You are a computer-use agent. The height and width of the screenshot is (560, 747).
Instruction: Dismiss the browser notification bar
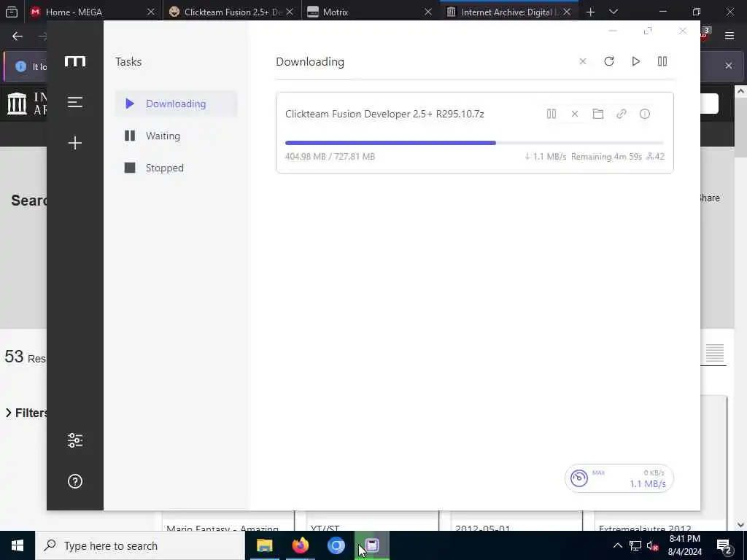pyautogui.click(x=729, y=66)
